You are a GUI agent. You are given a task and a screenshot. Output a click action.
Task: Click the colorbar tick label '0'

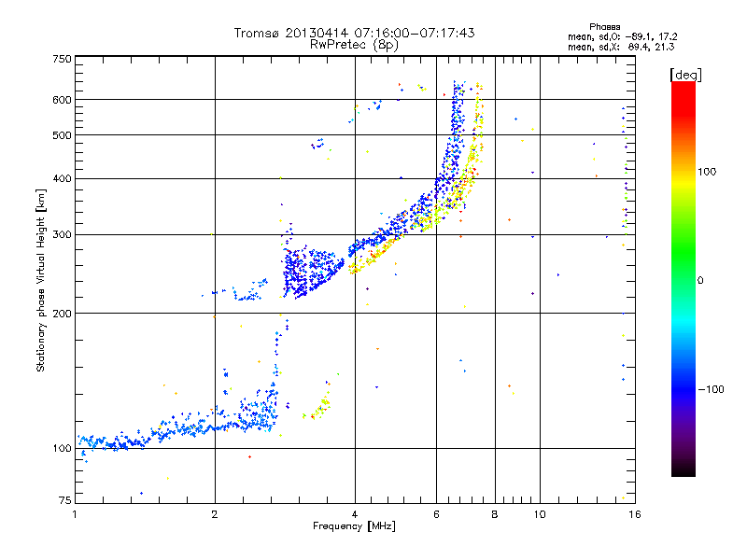coord(699,281)
